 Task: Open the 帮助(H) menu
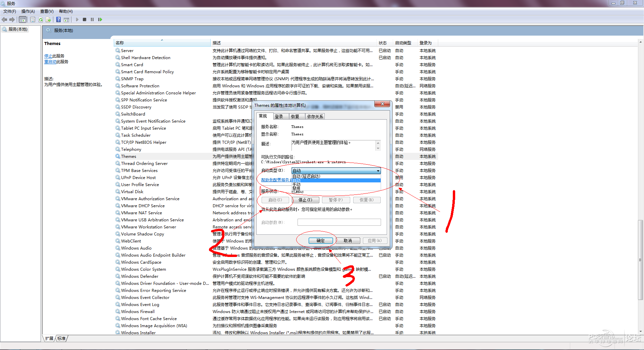66,11
